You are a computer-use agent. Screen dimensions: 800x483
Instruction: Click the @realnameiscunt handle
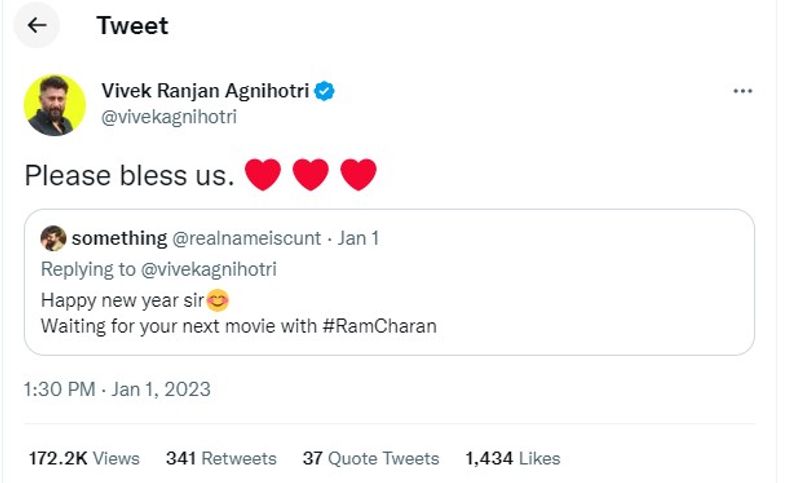click(247, 238)
